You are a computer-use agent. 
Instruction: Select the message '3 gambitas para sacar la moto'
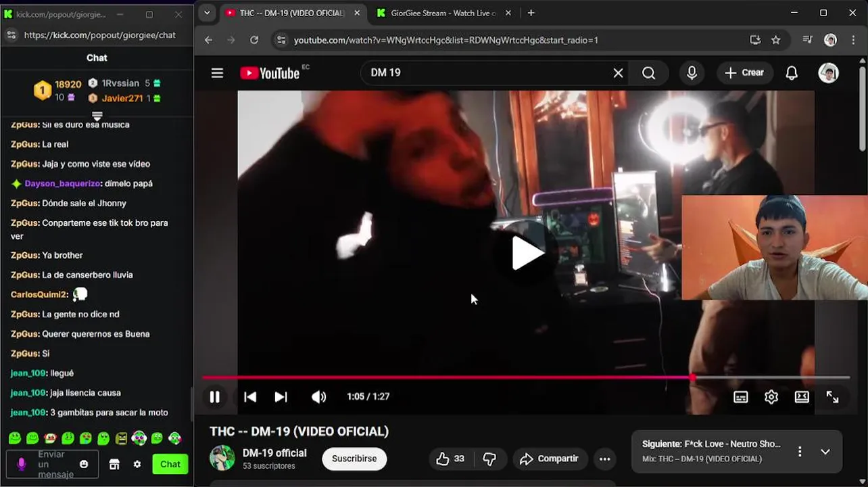click(109, 413)
